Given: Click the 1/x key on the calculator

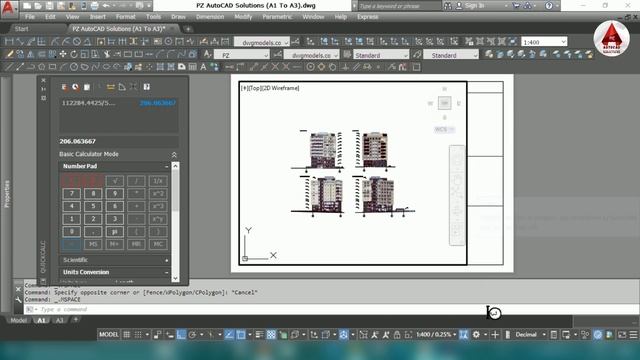Looking at the screenshot, I should (x=158, y=181).
